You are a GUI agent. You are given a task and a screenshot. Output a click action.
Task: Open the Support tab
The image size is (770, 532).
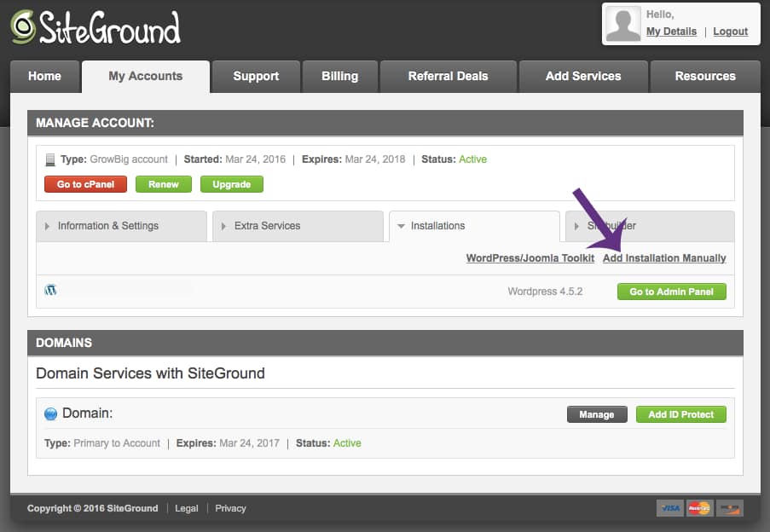pos(256,76)
